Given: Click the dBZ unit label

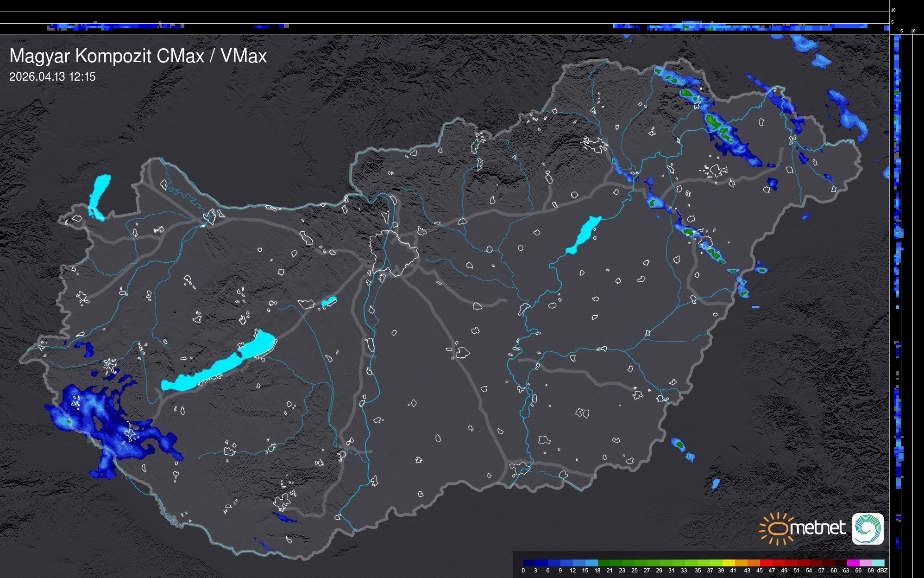Looking at the screenshot, I should 882,571.
